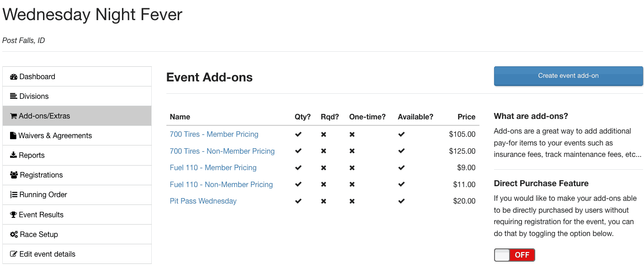Select the Fuel 110 - Member Pricing link
The image size is (644, 274).
[213, 168]
